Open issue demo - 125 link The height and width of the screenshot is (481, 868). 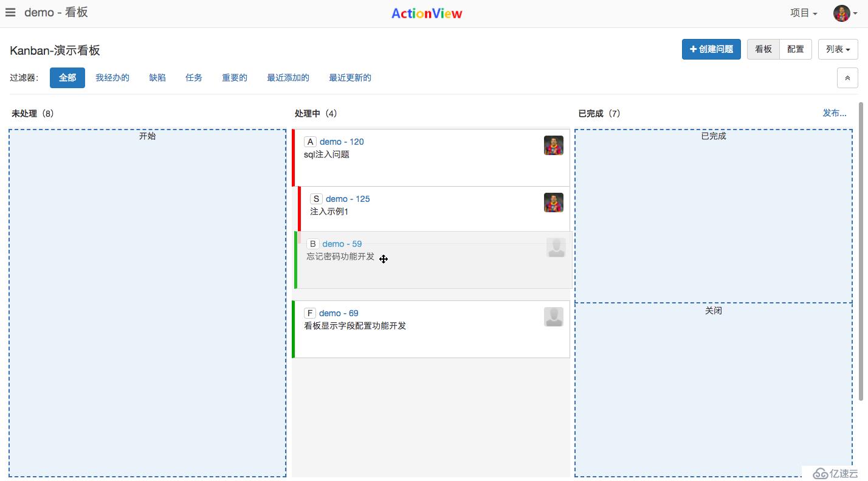click(x=348, y=199)
